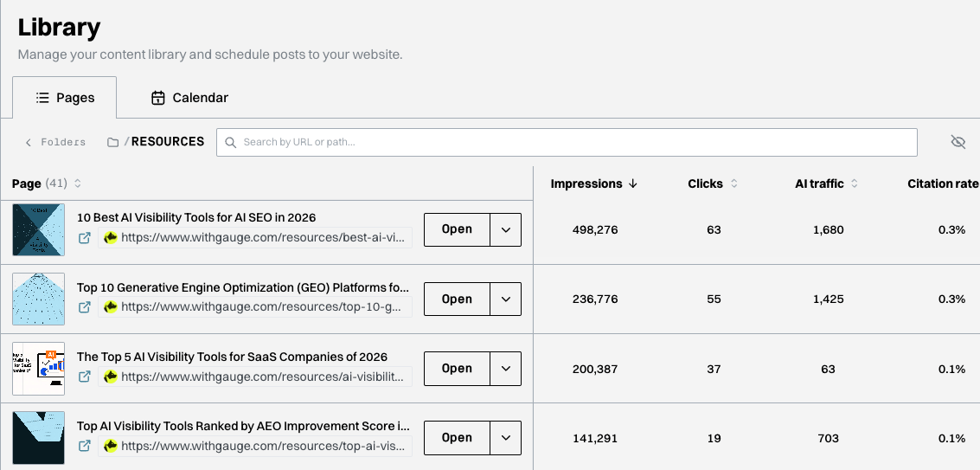Click title The Top 5 AI Visibility Tools for SaaS Companies
Viewport: 980px width, 470px height.
tap(232, 357)
